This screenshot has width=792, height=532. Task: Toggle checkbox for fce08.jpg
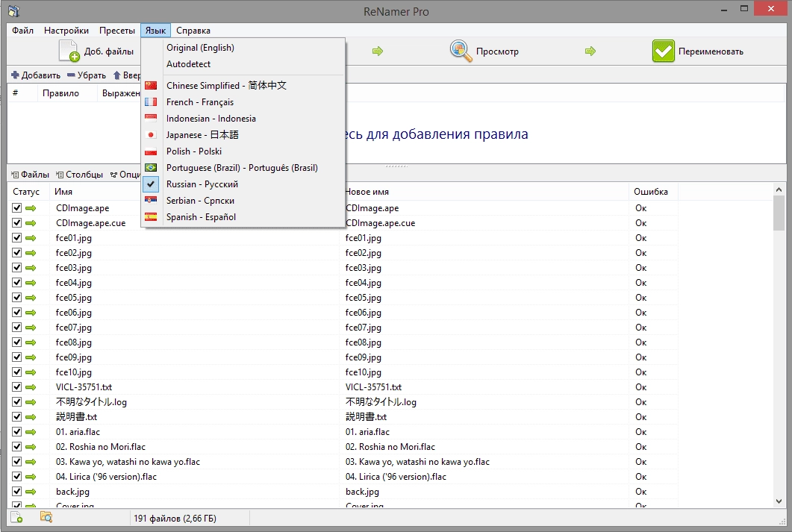16,342
